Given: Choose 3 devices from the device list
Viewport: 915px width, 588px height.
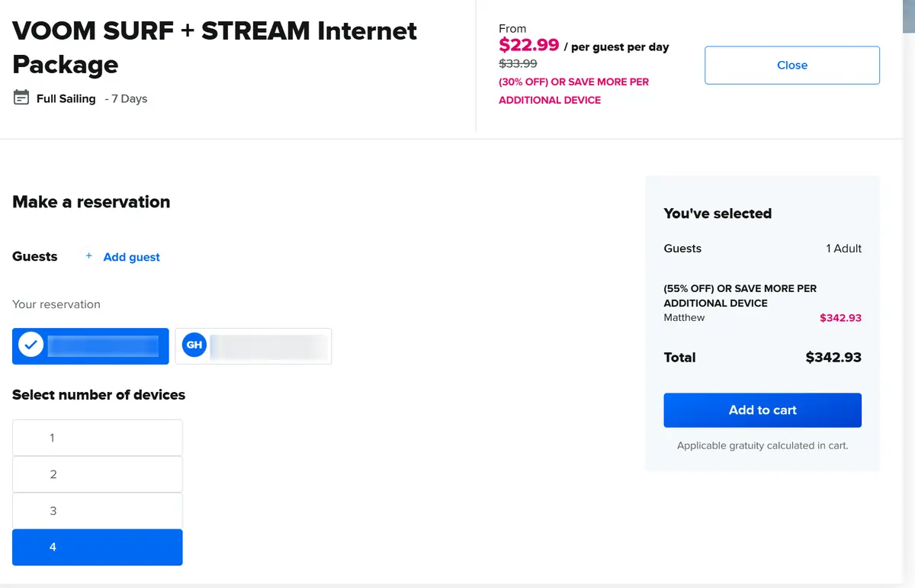Looking at the screenshot, I should (x=97, y=510).
